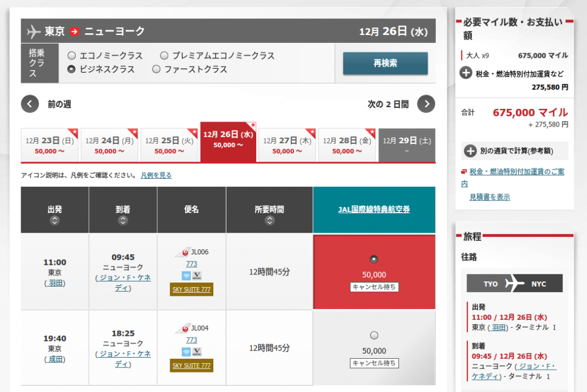The image size is (587, 392).
Task: Click キャンセル待ち label for JL006
Action: 374,287
